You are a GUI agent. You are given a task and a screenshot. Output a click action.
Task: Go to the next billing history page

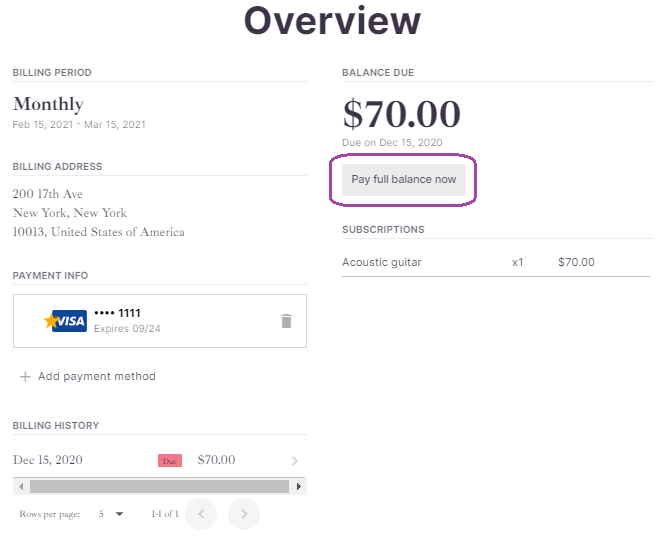click(x=244, y=514)
